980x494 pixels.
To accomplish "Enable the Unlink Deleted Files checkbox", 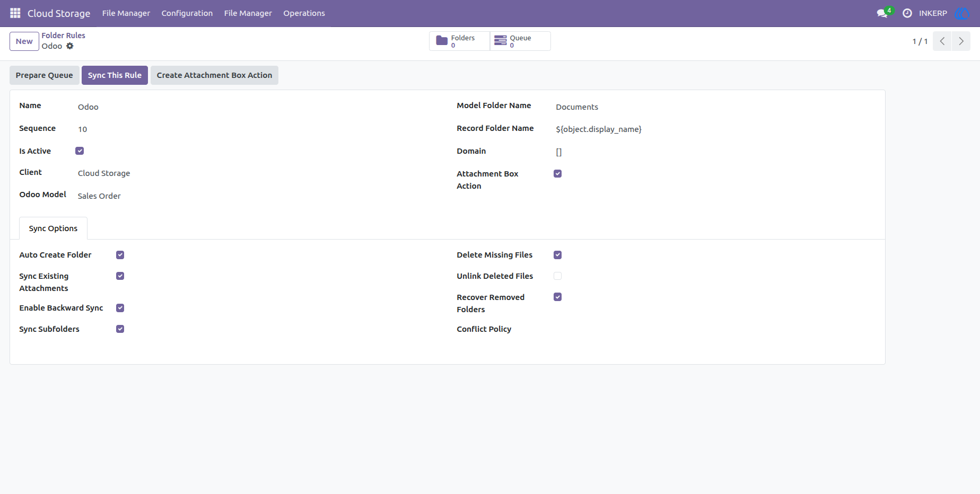I will pyautogui.click(x=557, y=276).
